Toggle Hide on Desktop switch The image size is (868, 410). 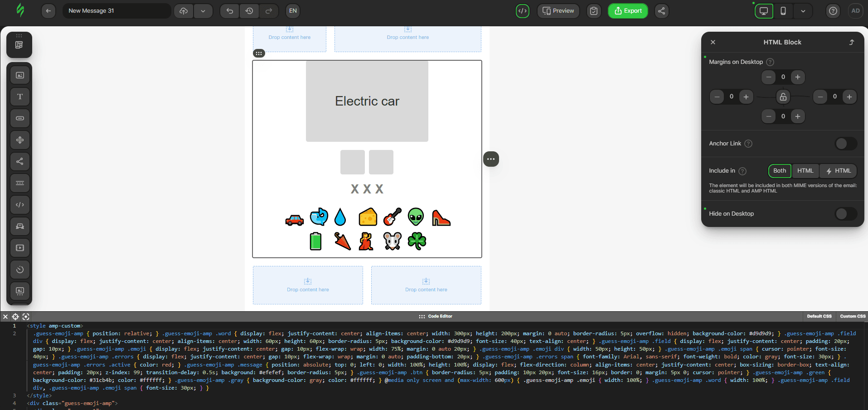click(845, 214)
